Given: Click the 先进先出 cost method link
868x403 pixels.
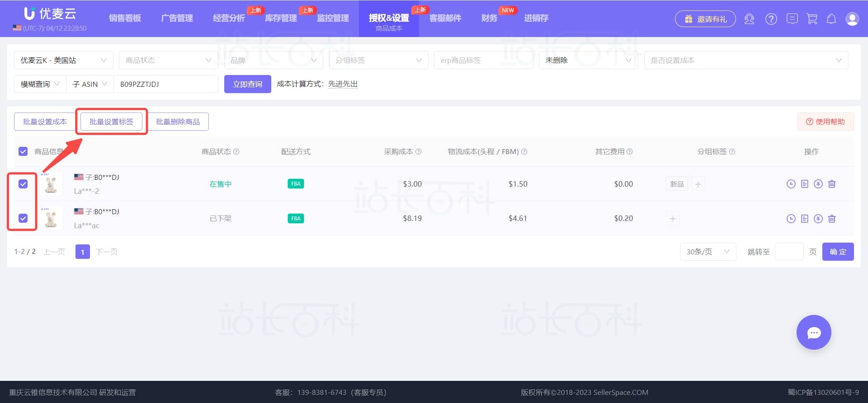Looking at the screenshot, I should pos(343,84).
